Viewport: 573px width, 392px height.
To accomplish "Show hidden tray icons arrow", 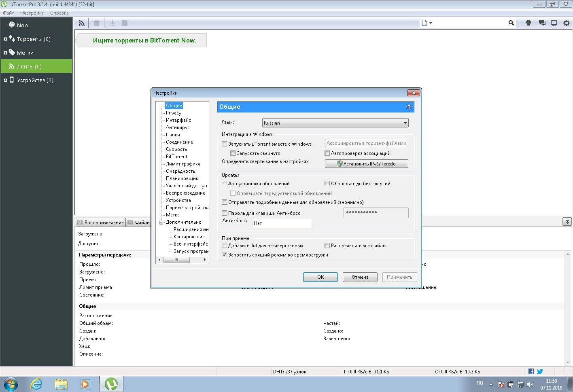I will click(491, 384).
